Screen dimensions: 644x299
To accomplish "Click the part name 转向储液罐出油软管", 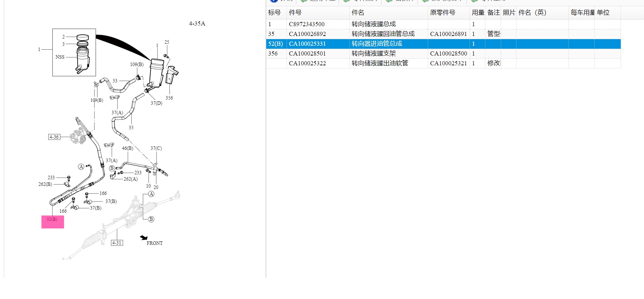I will 380,63.
